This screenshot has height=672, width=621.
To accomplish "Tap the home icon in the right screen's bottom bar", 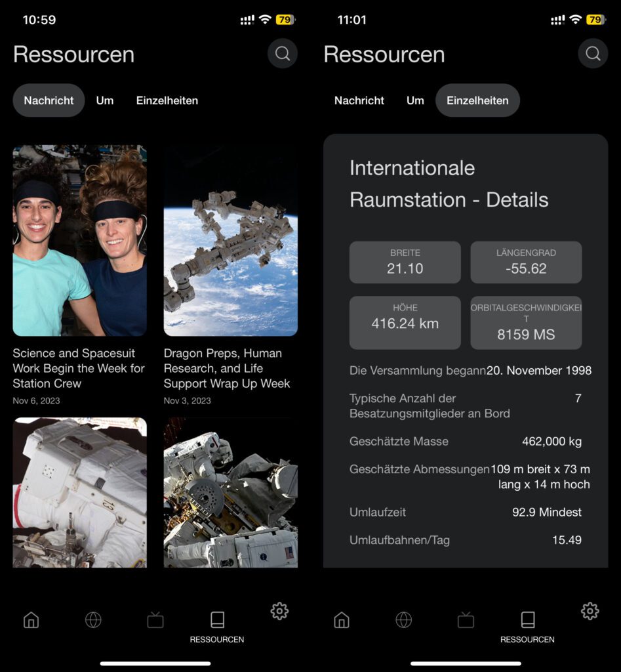I will pos(341,619).
